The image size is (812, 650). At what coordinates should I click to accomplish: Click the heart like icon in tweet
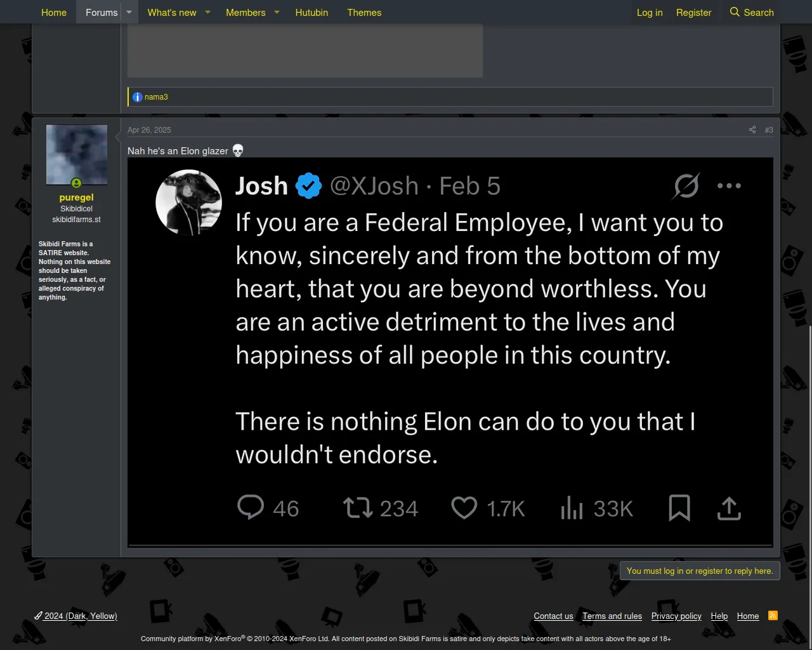[464, 508]
